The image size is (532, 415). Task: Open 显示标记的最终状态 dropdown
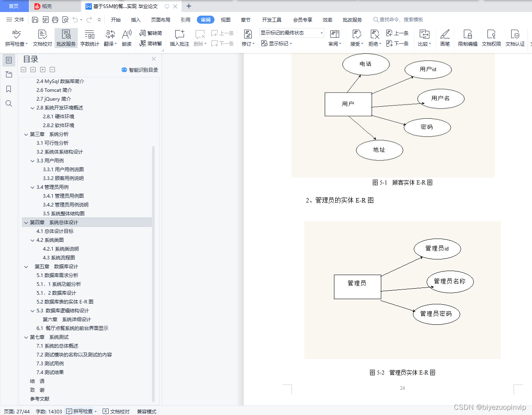pos(291,33)
